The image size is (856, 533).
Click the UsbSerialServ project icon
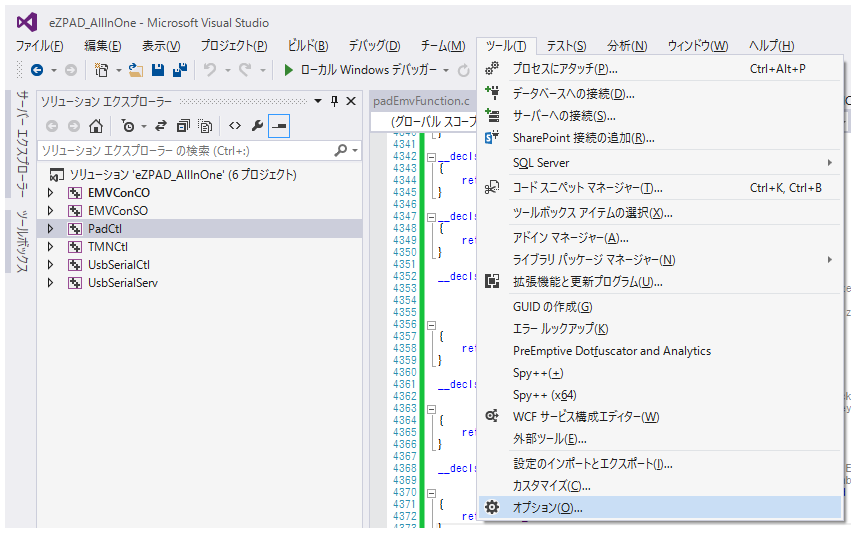(75, 283)
